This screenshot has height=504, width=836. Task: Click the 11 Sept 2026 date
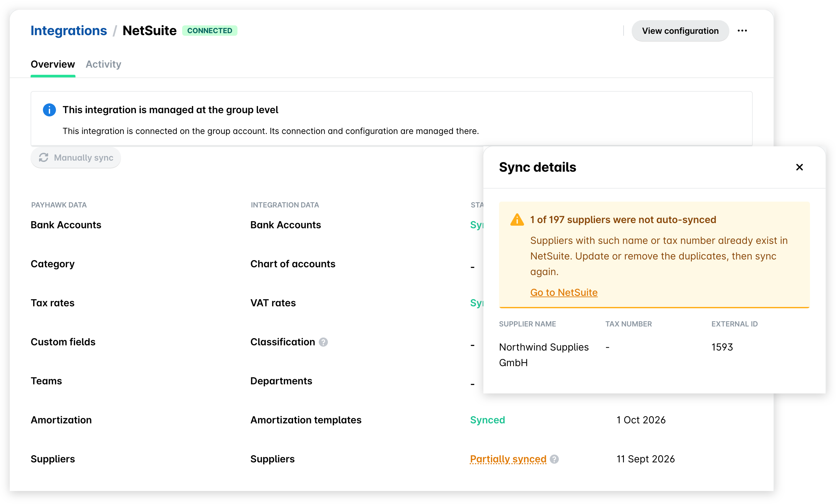coord(646,459)
